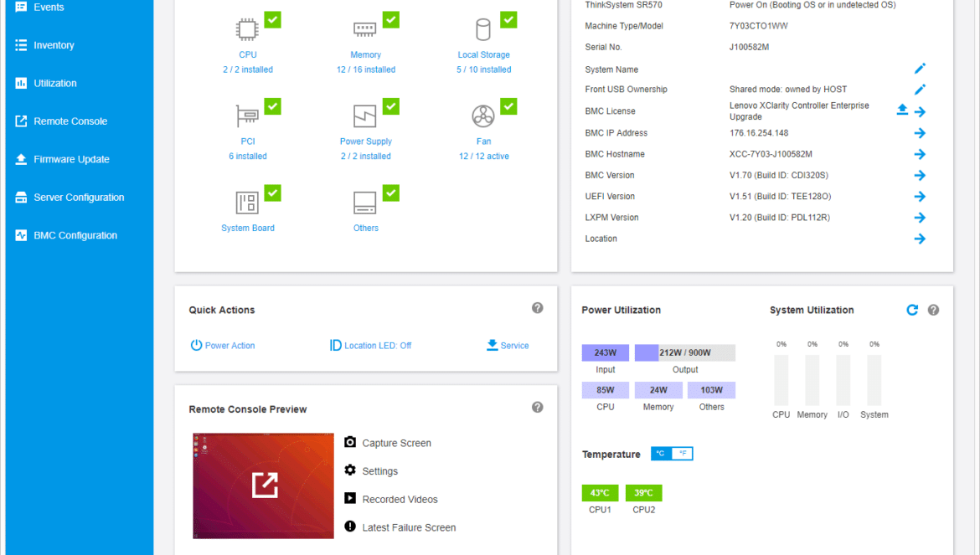Viewport: 980px width, 555px height.
Task: Open the Fan icon
Action: point(483,116)
